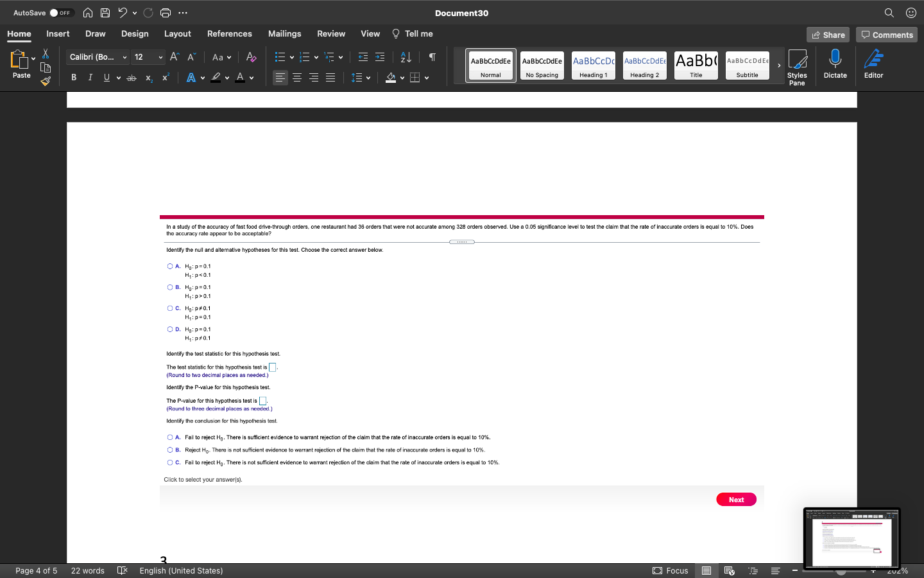This screenshot has width=924, height=578.
Task: Apply bold formatting
Action: [x=74, y=78]
